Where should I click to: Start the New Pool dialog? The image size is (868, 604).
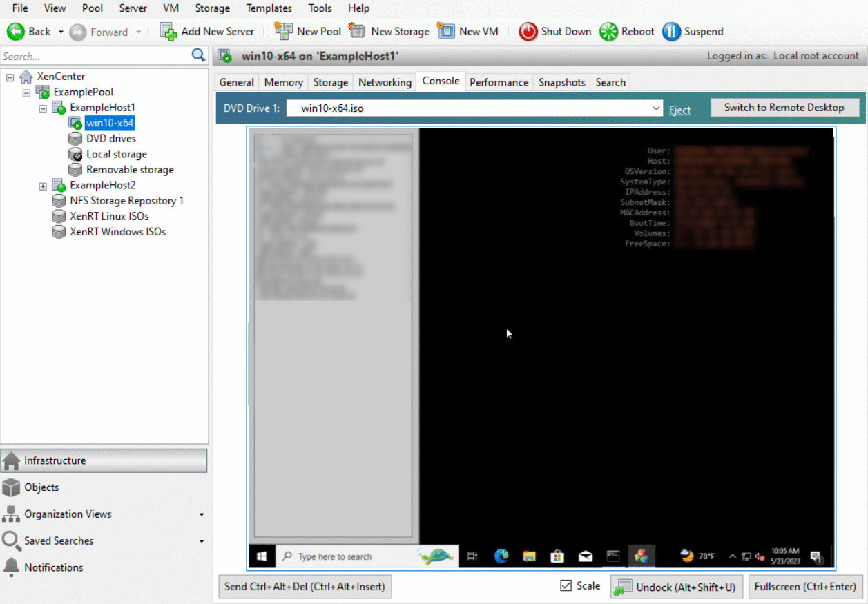click(x=307, y=31)
